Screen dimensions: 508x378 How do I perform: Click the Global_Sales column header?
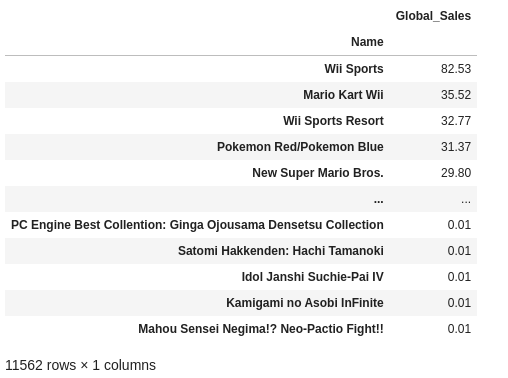coord(433,16)
